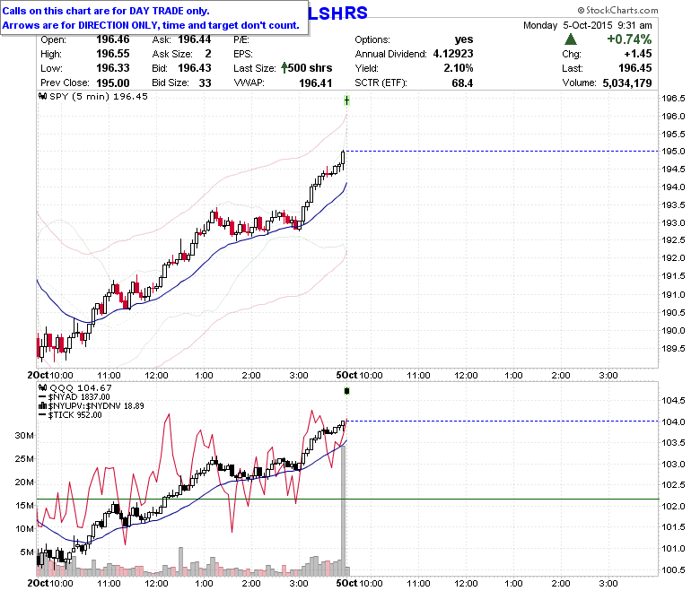The image size is (700, 591).
Task: Click the SPY candlestick legend icon
Action: (x=43, y=96)
